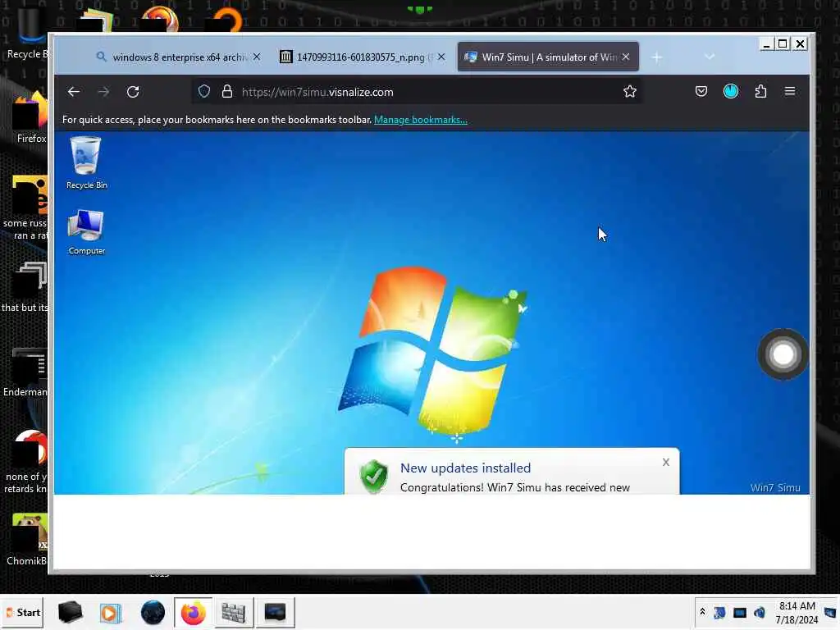Select the Win7 Simu tab

(547, 57)
